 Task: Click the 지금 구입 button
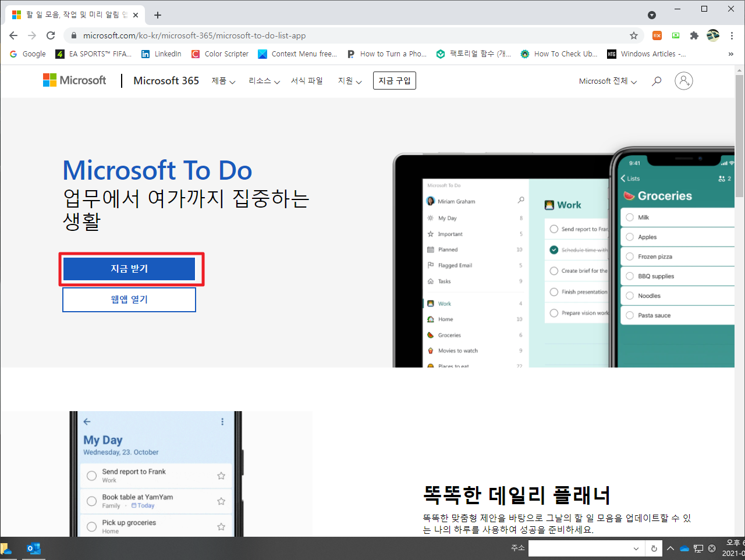point(395,81)
